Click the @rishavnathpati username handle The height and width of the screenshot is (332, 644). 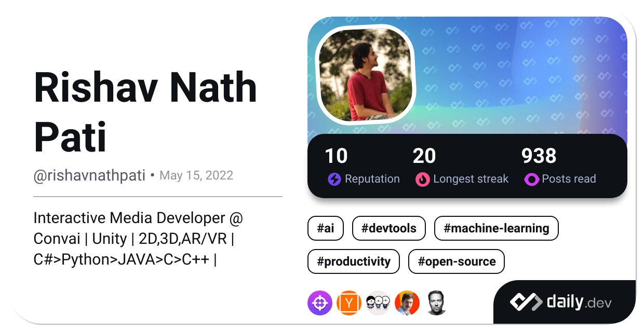pos(89,176)
